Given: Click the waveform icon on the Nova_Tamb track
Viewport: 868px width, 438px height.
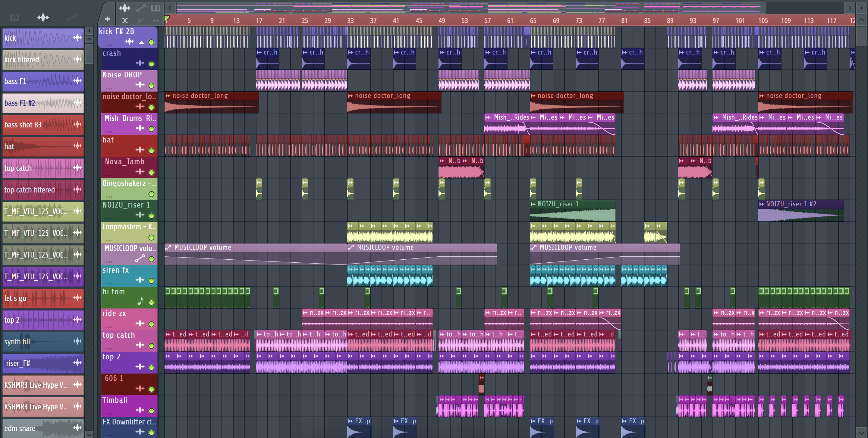Looking at the screenshot, I should point(140,172).
